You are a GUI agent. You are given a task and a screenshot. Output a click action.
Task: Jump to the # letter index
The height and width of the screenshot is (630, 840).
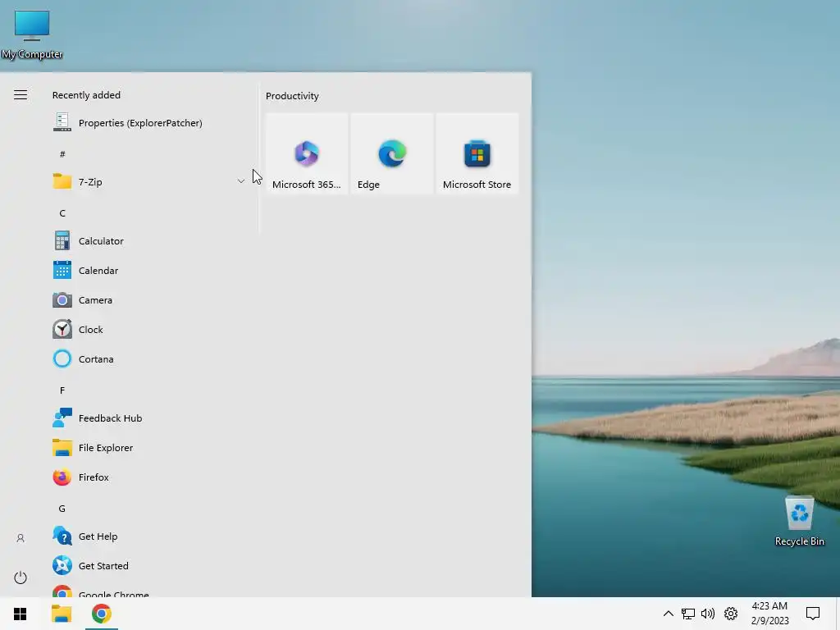pyautogui.click(x=62, y=154)
